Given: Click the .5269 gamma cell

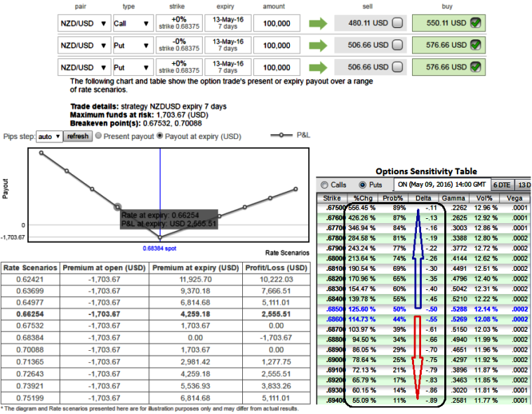Looking at the screenshot, I should click(x=459, y=319).
